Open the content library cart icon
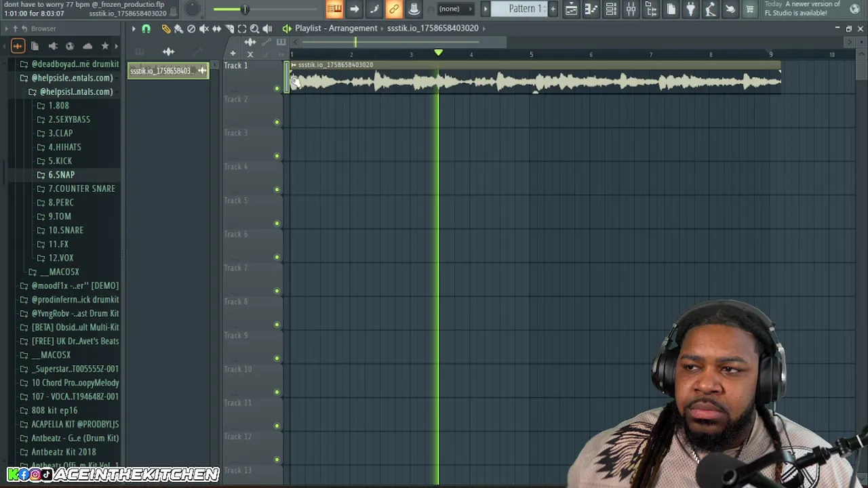Image resolution: width=868 pixels, height=488 pixels. tap(750, 9)
